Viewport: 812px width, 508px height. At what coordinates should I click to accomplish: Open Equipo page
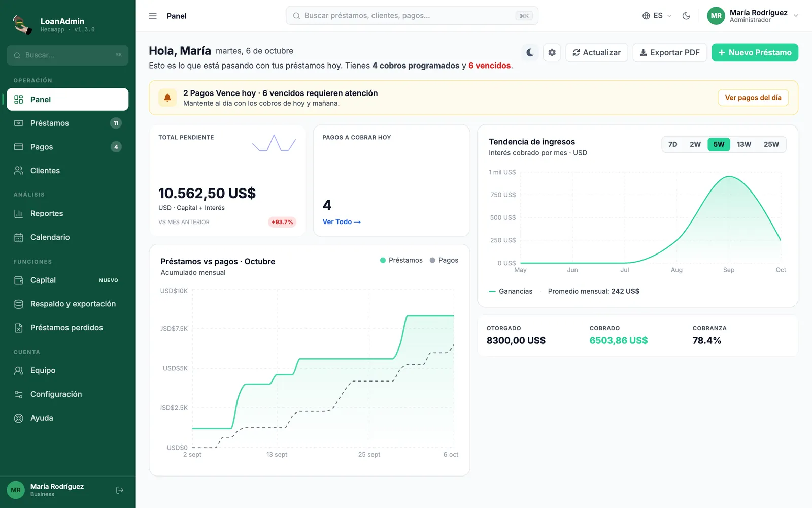pos(67,370)
